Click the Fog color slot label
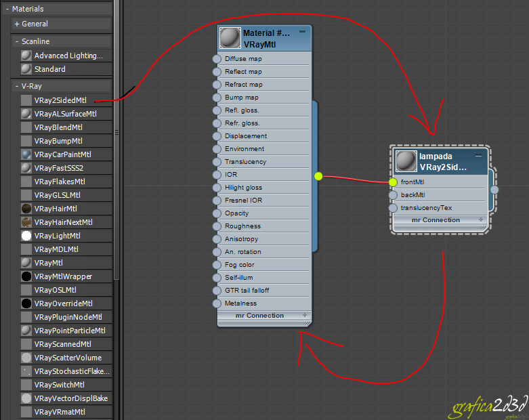529x420 pixels. tap(240, 265)
